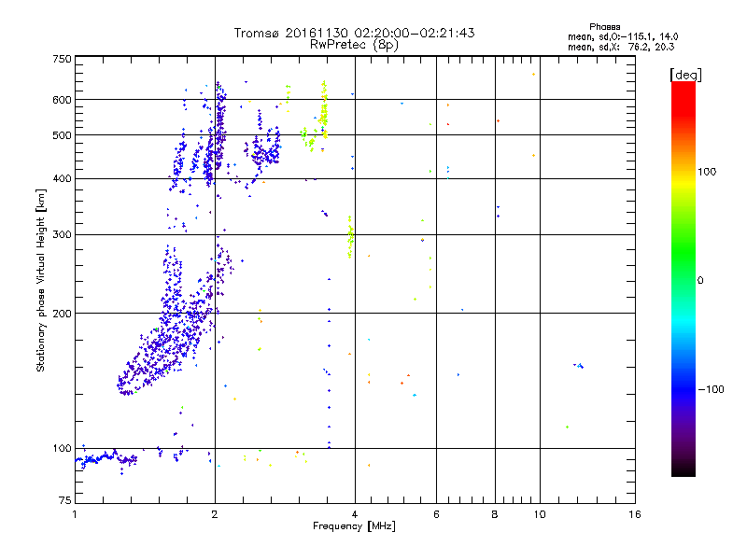Click the x-axis tick label '10'

coord(540,514)
